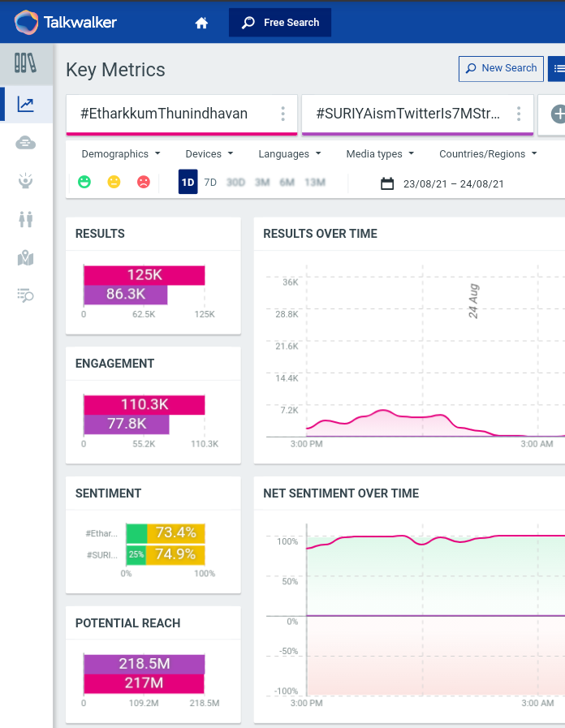
Task: Click the 25% positive sentiment segment
Action: click(136, 554)
